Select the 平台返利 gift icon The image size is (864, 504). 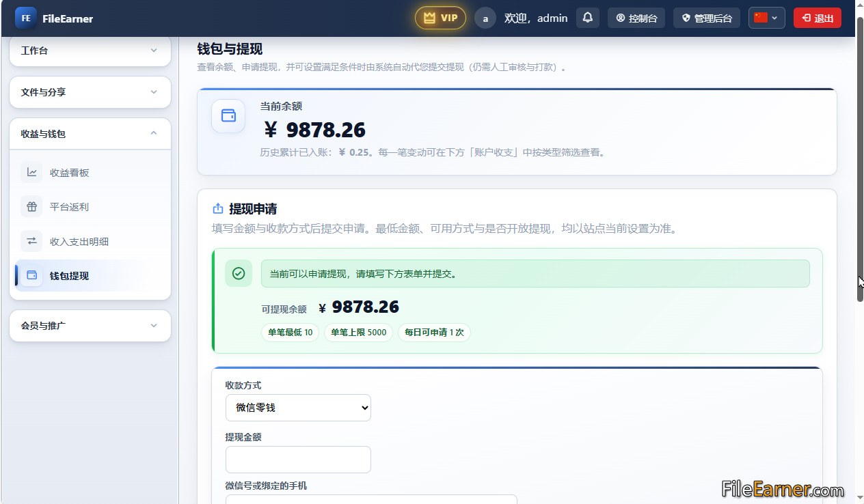click(31, 207)
